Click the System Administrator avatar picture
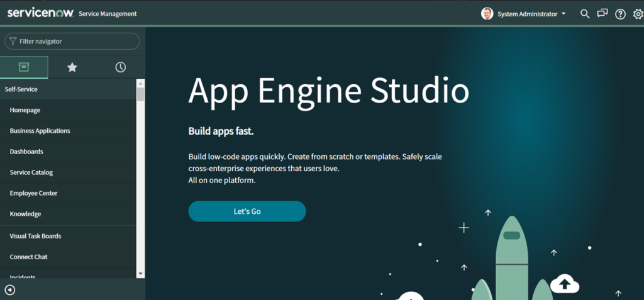The height and width of the screenshot is (300, 644). pyautogui.click(x=487, y=14)
